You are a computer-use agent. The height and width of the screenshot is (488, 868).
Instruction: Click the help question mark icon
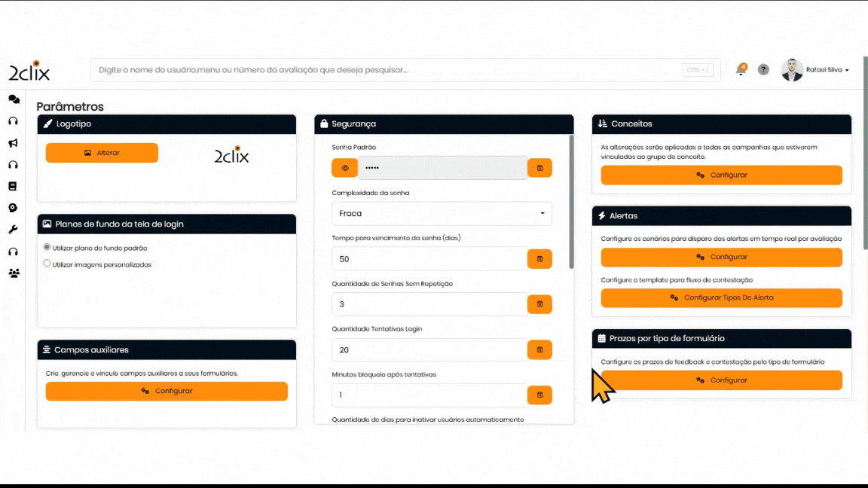pyautogui.click(x=763, y=70)
